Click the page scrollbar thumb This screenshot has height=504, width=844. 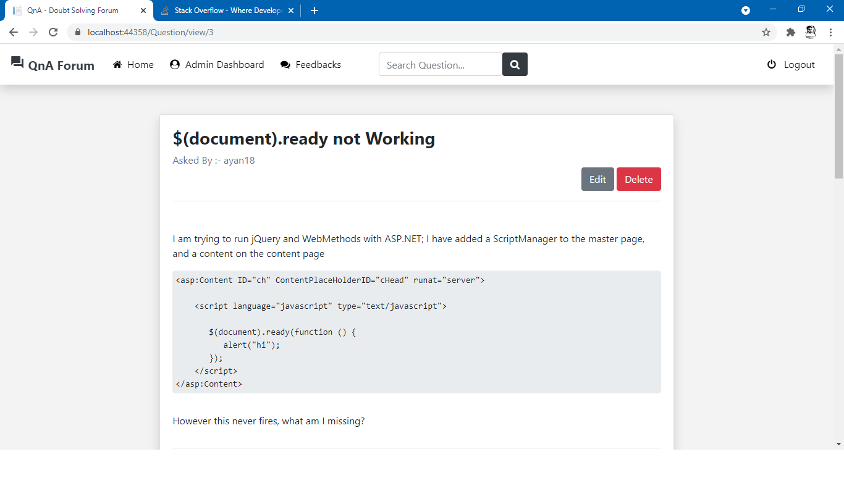click(838, 115)
